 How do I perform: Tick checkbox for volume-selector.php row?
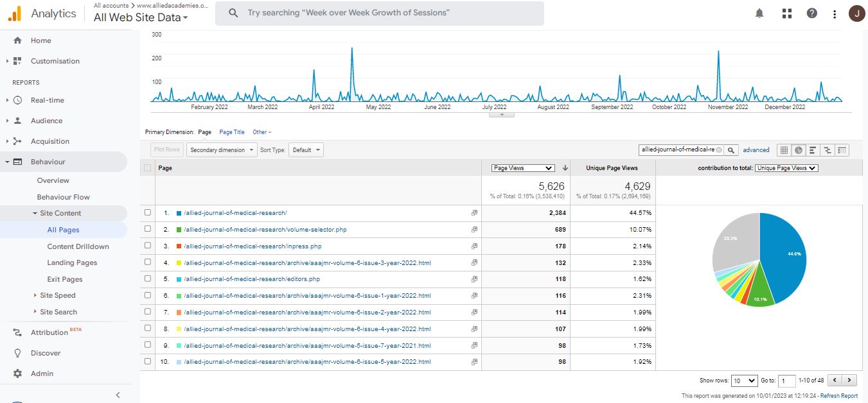pos(148,229)
